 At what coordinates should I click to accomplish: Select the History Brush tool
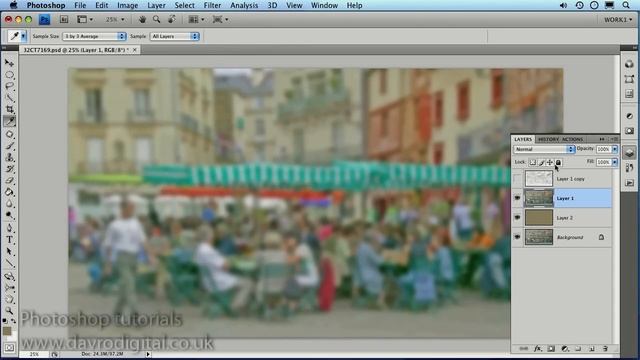pos(9,169)
